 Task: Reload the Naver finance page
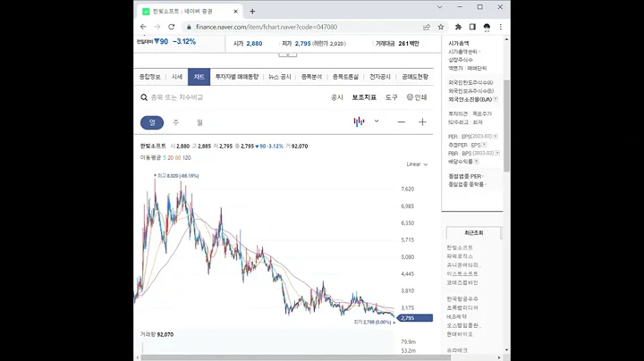point(171,27)
